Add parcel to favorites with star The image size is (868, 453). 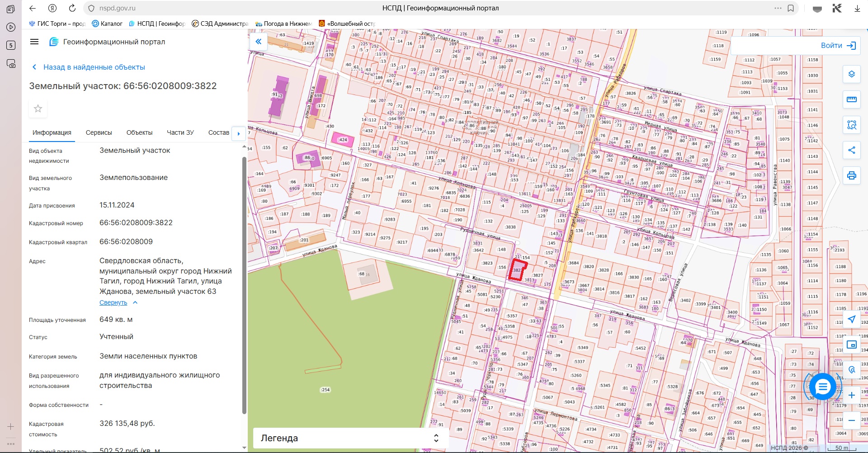click(x=38, y=109)
